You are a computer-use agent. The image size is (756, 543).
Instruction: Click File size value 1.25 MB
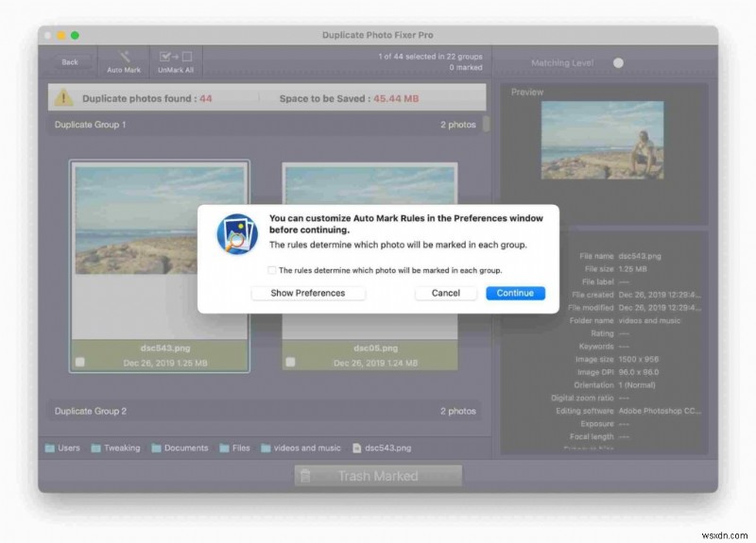[x=632, y=269]
